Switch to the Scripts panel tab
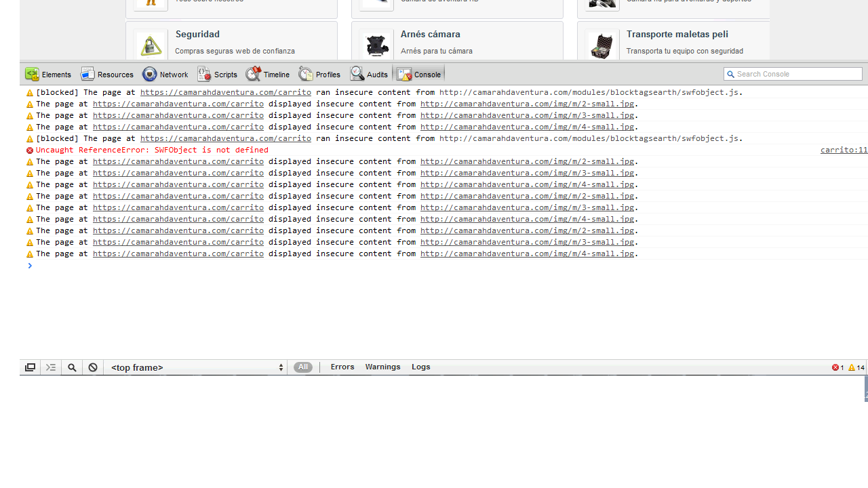This screenshot has width=868, height=488. coord(217,75)
